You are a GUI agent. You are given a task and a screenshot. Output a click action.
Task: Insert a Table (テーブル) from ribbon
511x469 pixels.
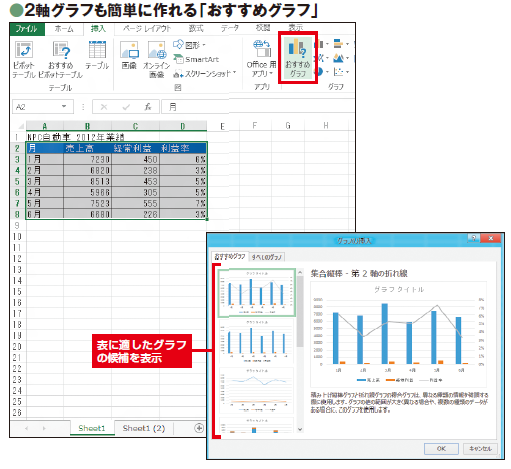point(97,55)
